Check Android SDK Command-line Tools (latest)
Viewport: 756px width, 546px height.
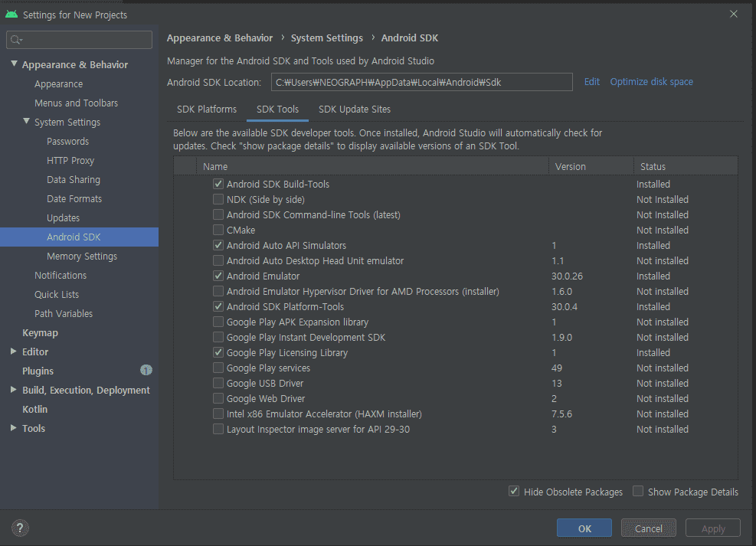[x=218, y=214]
